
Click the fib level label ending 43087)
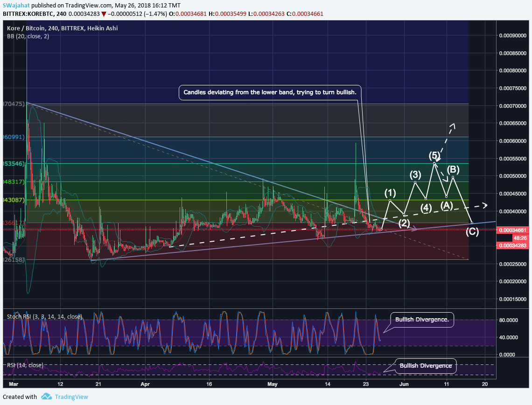pyautogui.click(x=14, y=200)
